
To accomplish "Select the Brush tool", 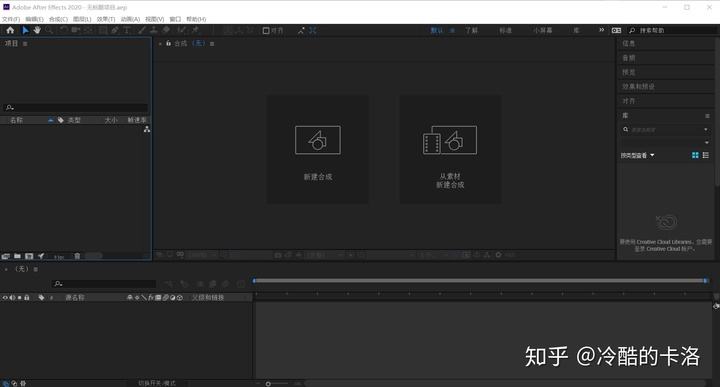I will point(142,30).
